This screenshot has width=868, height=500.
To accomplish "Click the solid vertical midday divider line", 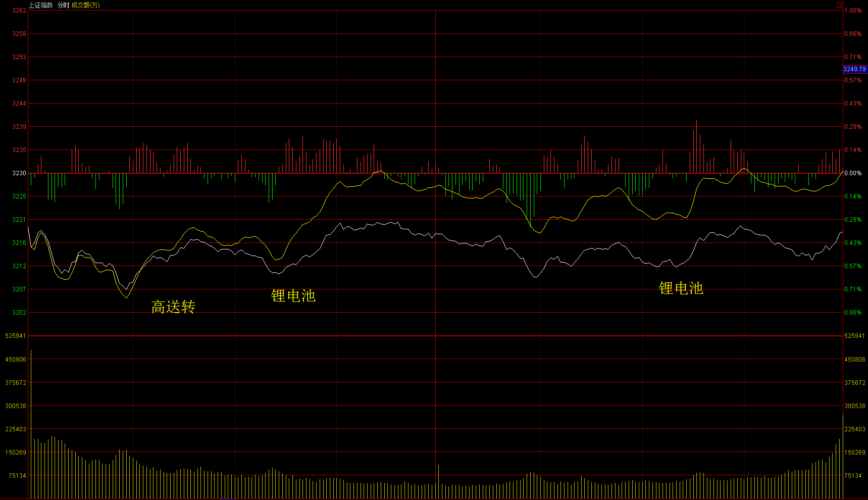I will pyautogui.click(x=436, y=253).
